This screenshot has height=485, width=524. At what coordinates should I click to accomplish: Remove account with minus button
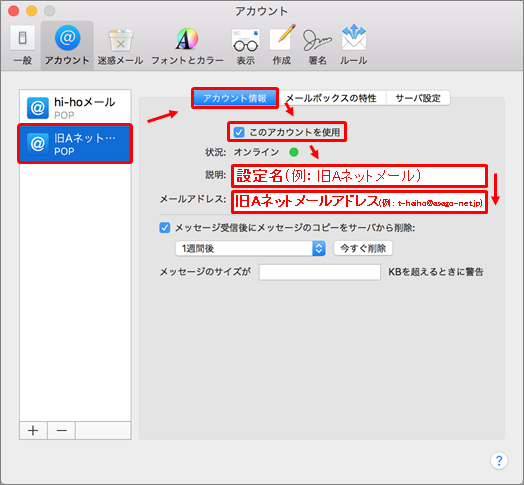tap(61, 431)
